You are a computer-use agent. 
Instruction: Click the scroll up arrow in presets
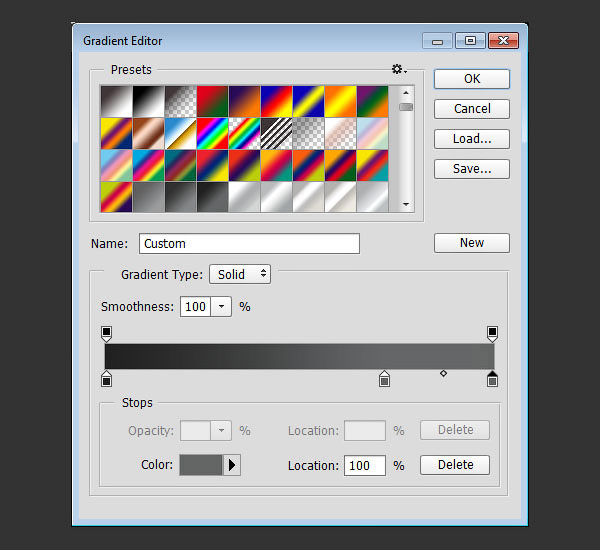click(406, 93)
